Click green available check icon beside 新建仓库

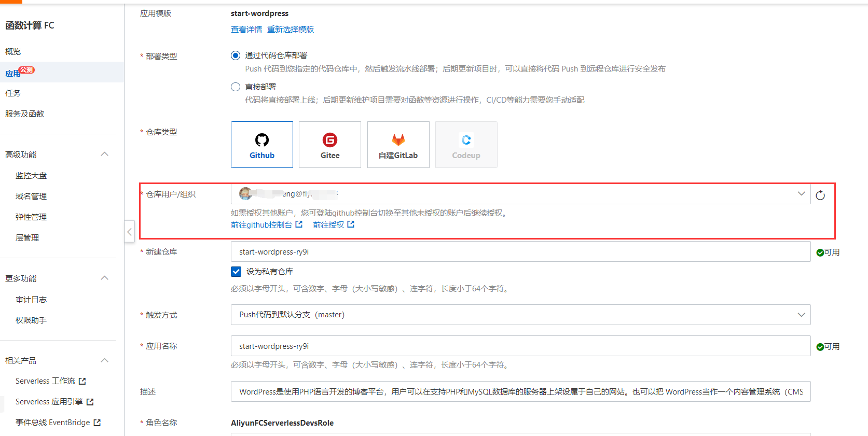(820, 252)
